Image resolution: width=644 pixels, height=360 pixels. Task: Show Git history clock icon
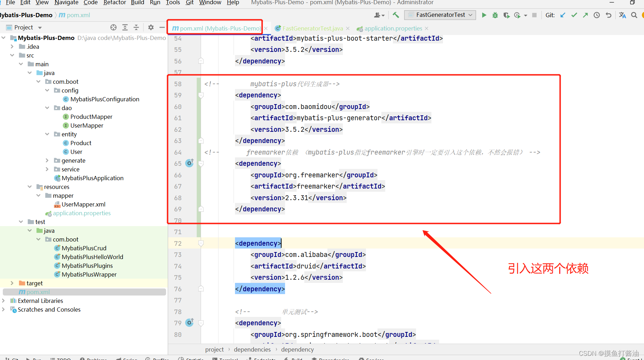[x=597, y=15]
